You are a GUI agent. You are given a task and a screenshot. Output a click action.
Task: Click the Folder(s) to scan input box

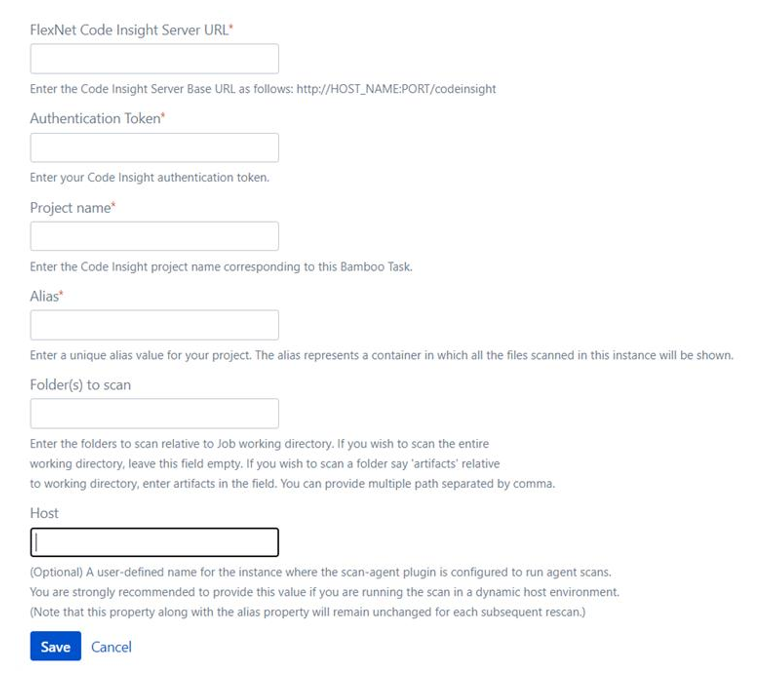click(x=154, y=413)
